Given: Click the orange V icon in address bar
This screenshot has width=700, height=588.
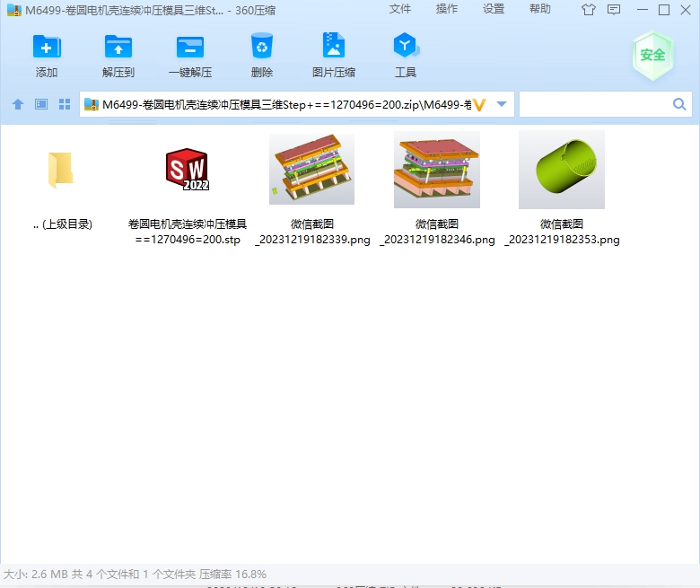Looking at the screenshot, I should (479, 105).
